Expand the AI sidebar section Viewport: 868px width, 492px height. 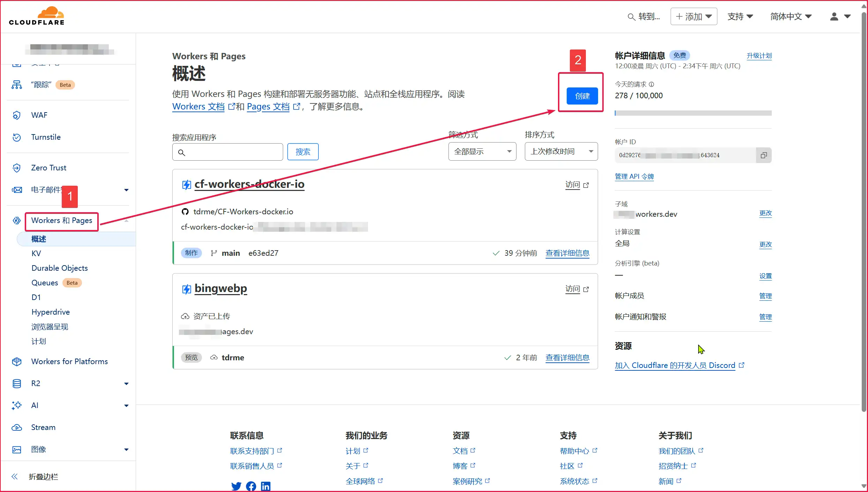click(126, 406)
